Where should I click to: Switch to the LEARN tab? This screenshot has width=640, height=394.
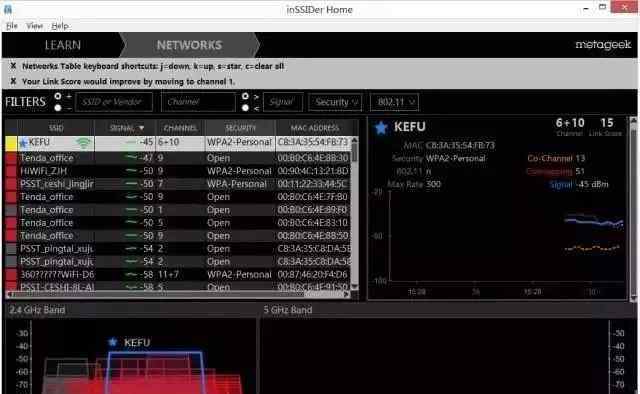tap(62, 45)
